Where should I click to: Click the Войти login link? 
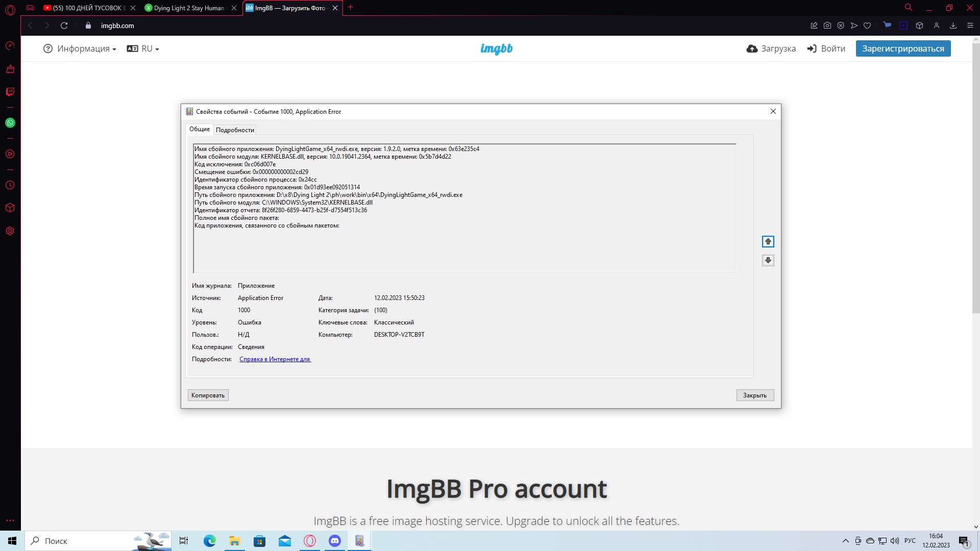(826, 48)
